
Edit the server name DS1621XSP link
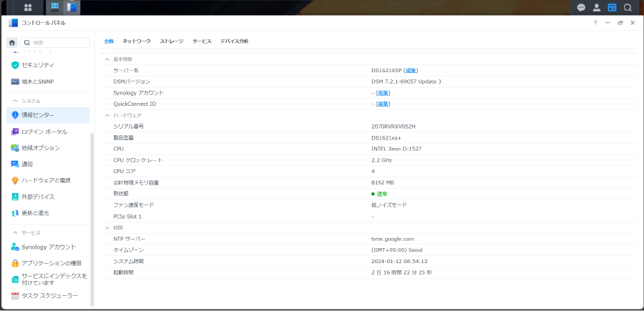click(411, 71)
